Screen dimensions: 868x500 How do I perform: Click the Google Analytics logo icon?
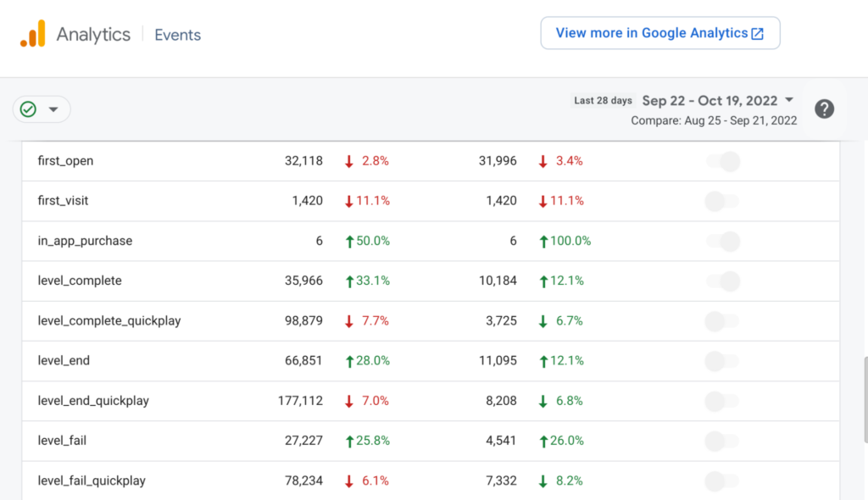[x=32, y=34]
